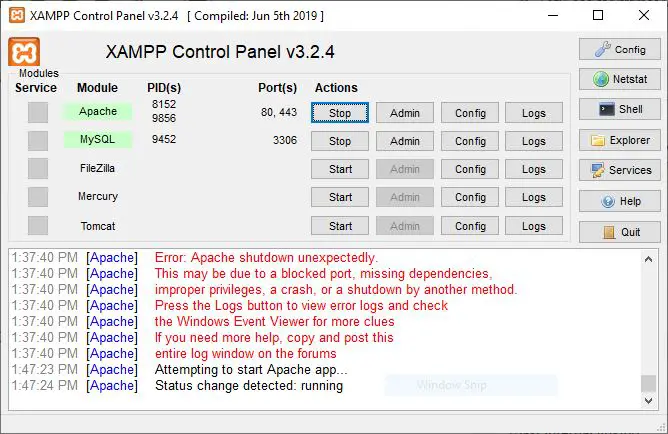Click the MySQL PID 9452
This screenshot has height=434, width=668.
coord(164,139)
